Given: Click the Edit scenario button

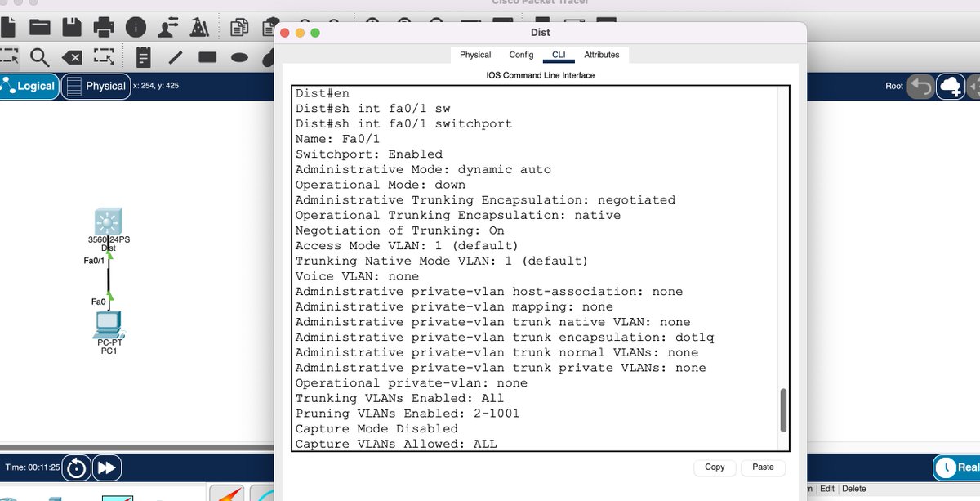Looking at the screenshot, I should [x=827, y=489].
